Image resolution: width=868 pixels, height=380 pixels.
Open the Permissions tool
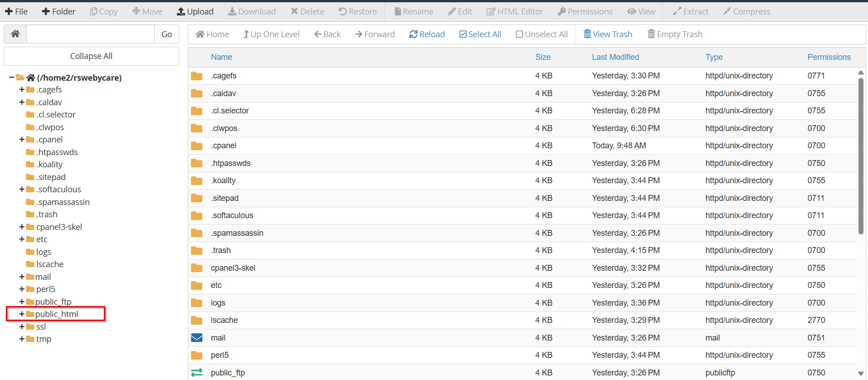[585, 11]
